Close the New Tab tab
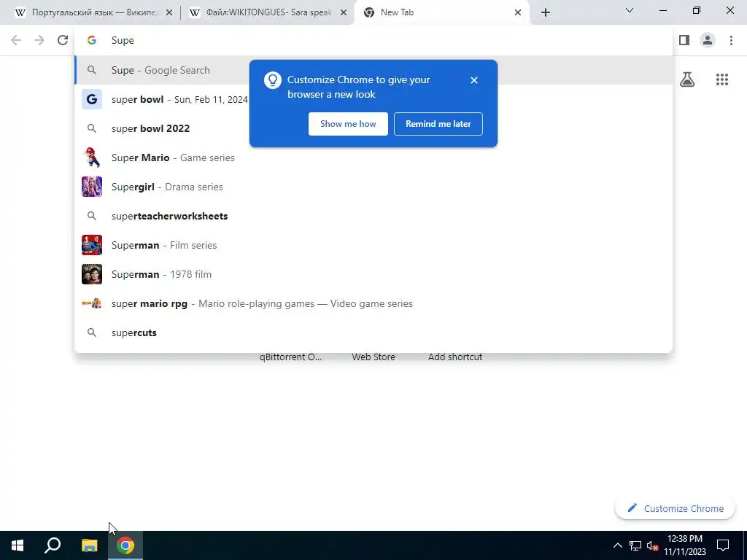The height and width of the screenshot is (560, 747). (x=518, y=12)
